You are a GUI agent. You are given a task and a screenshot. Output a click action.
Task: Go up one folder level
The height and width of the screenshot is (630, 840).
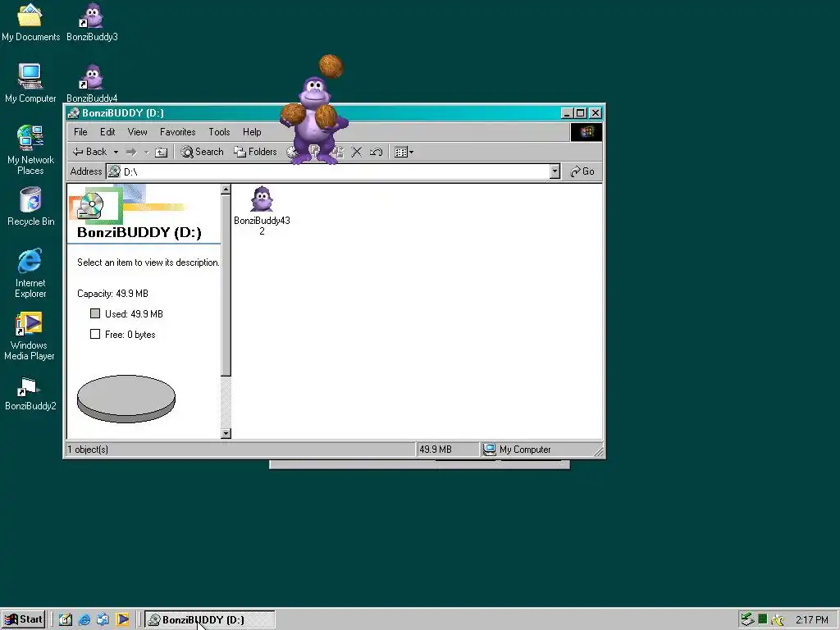point(162,152)
